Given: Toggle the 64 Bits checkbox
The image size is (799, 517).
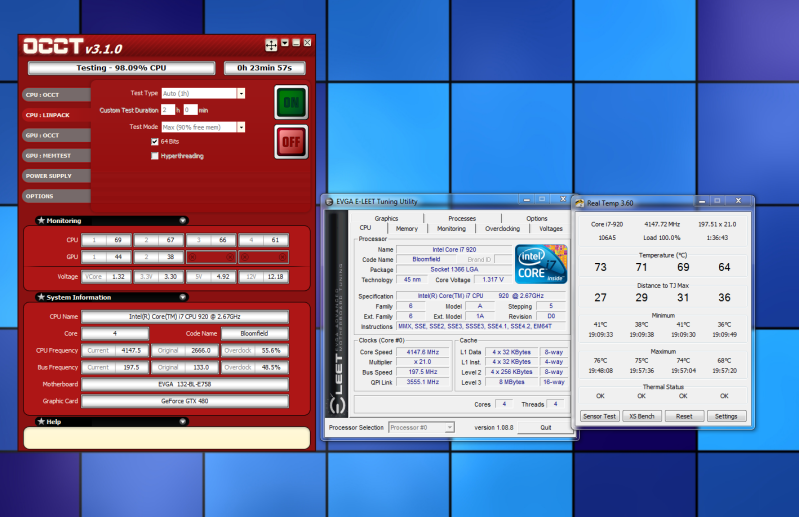Looking at the screenshot, I should (x=154, y=142).
